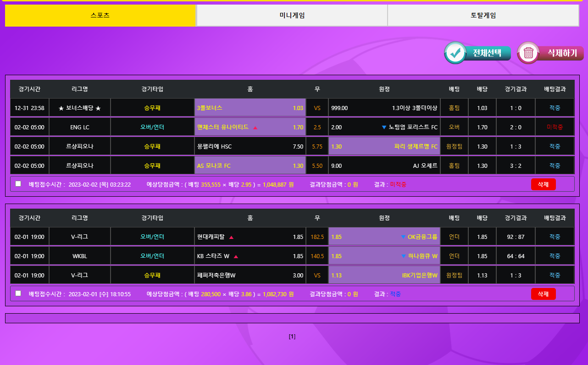Click red up arrow beside 맨체스터 유나이티드
Image resolution: width=588 pixels, height=365 pixels.
255,127
